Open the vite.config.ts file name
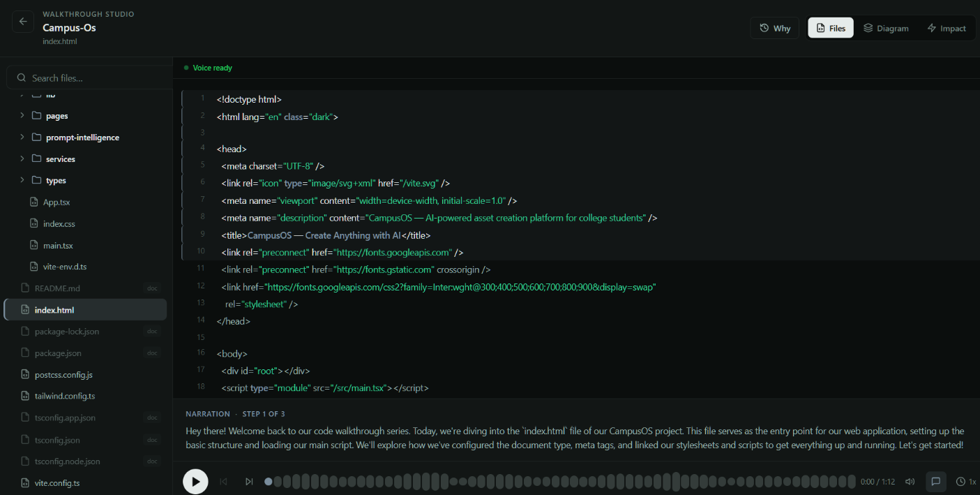This screenshot has height=495, width=980. click(57, 483)
